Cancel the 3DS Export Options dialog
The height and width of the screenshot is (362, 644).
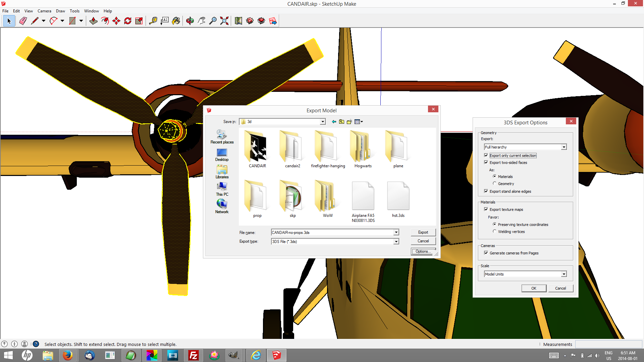(x=560, y=288)
